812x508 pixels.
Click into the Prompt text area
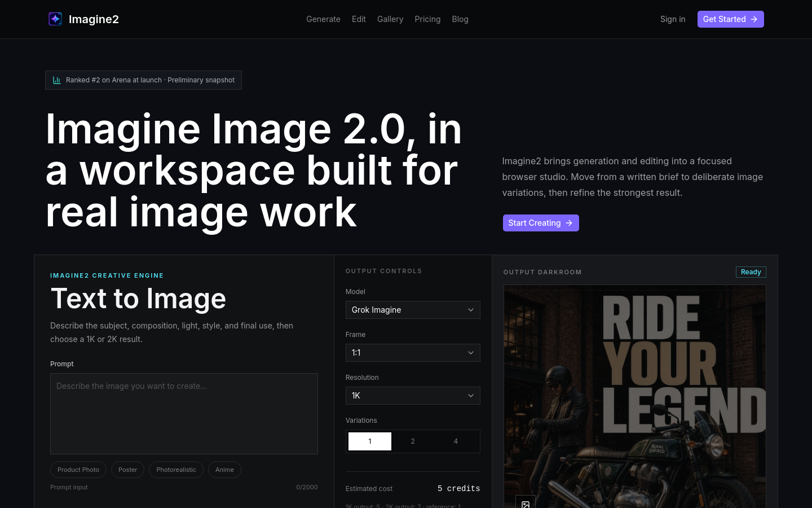[184, 414]
